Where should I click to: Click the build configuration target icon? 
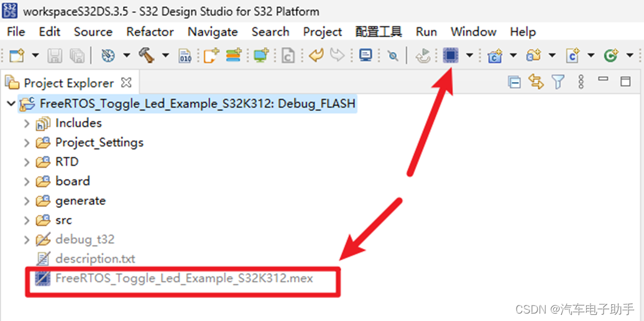click(108, 55)
